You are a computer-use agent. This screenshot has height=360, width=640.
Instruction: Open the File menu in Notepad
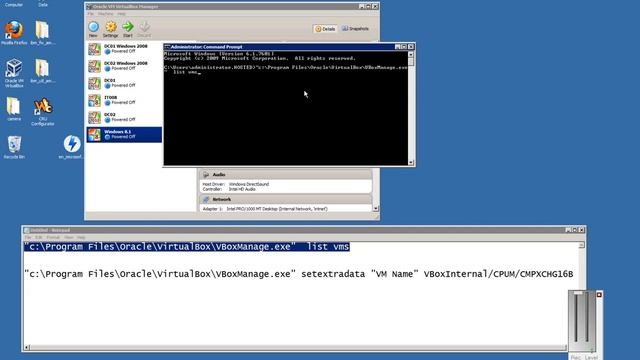(x=28, y=237)
